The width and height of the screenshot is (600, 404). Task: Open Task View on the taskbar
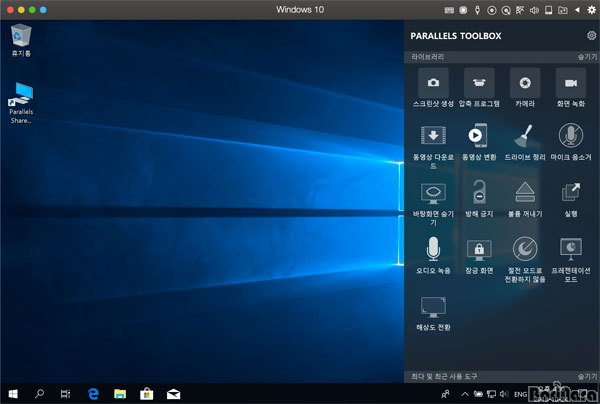(x=65, y=394)
